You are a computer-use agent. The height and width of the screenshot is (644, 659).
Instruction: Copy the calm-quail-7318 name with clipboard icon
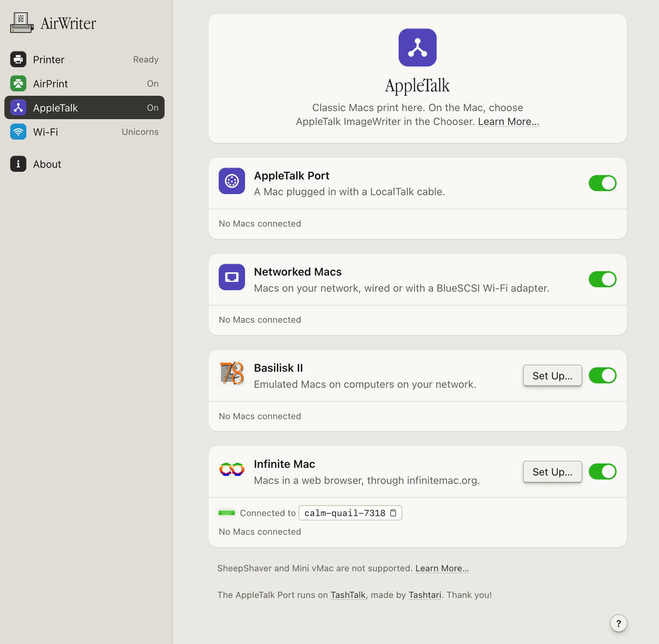[393, 513]
